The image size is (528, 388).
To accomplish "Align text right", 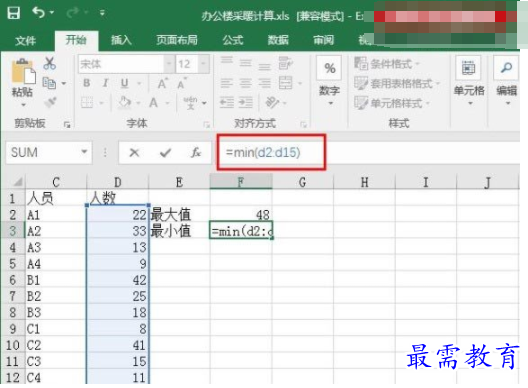I will coord(264,83).
